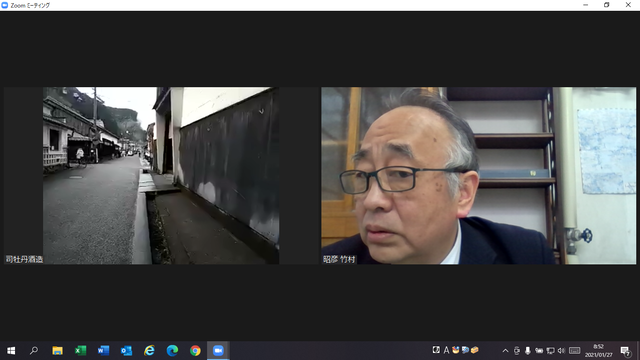Viewport: 640px width, 360px height.
Task: Open the Windows Start menu
Action: click(11, 351)
